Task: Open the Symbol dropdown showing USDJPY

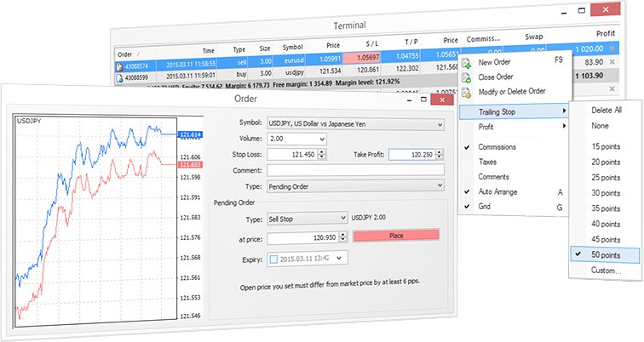Action: click(354, 124)
